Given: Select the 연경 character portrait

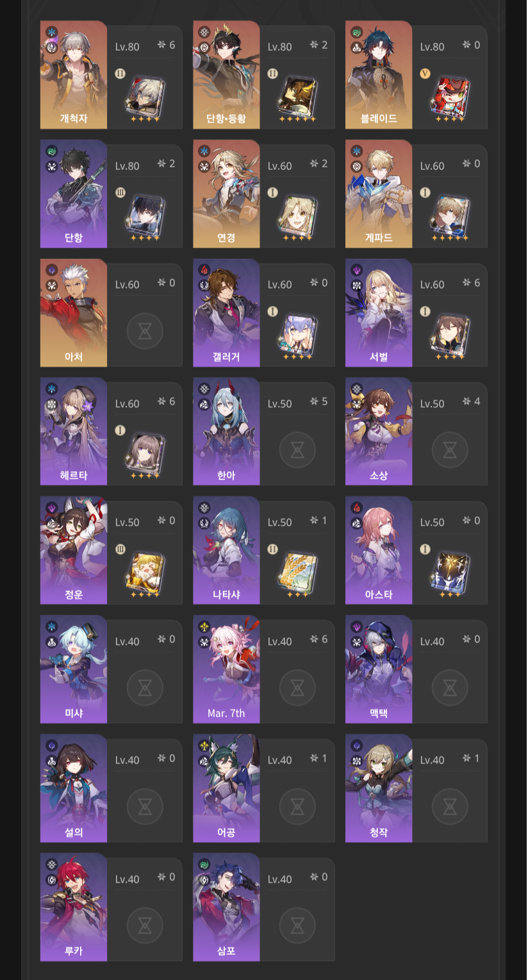Looking at the screenshot, I should (226, 194).
